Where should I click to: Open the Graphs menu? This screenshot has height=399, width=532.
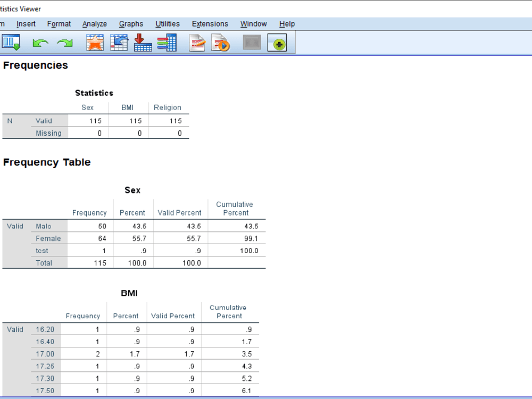(131, 23)
